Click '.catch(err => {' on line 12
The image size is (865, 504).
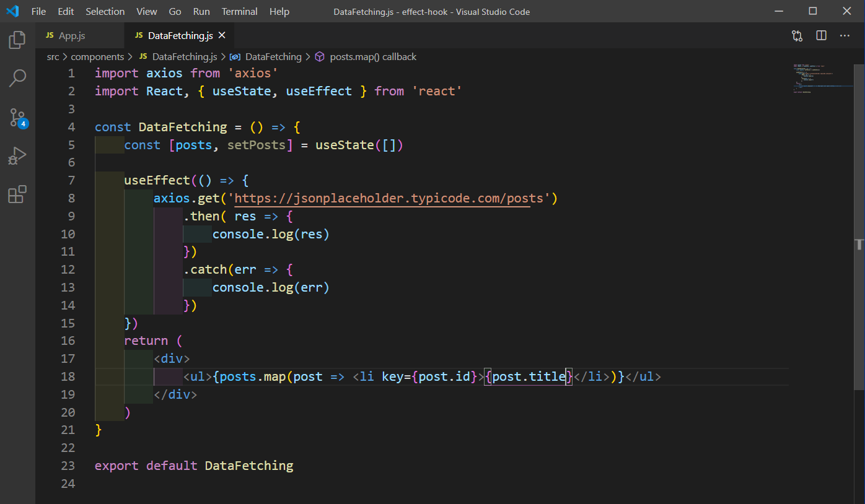point(238,269)
